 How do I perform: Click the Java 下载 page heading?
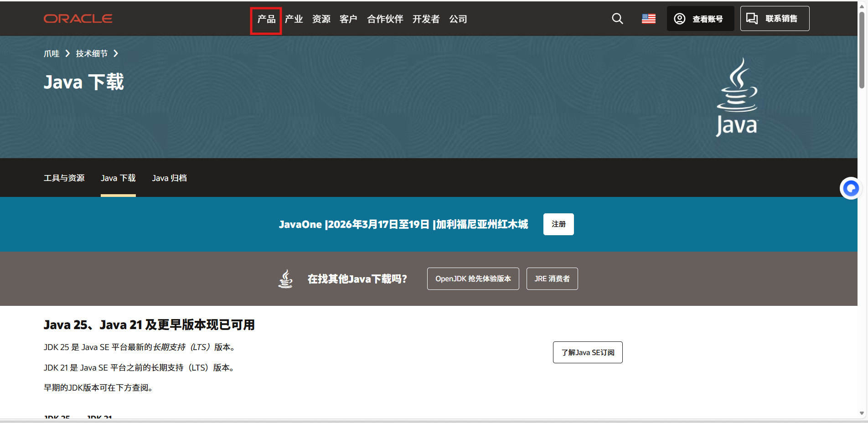[x=83, y=82]
